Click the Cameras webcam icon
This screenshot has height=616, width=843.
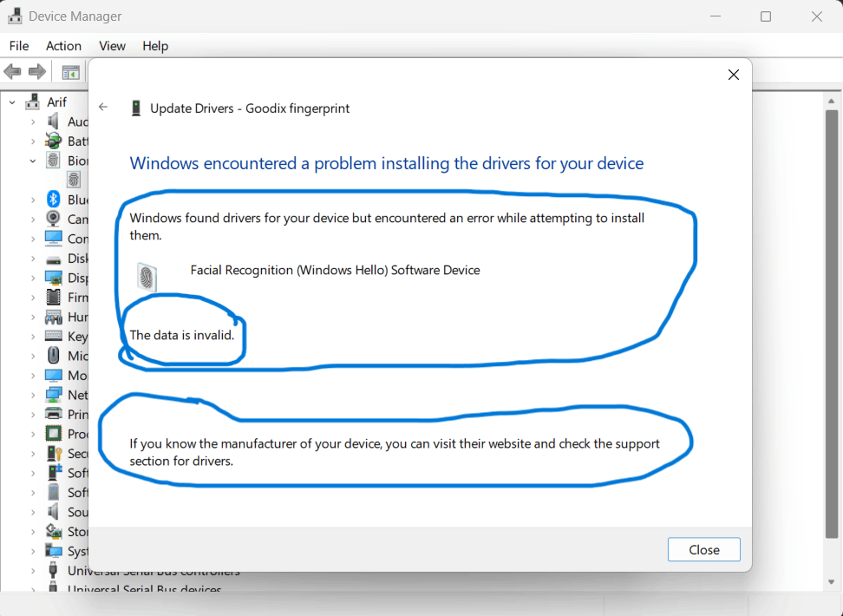tap(53, 219)
